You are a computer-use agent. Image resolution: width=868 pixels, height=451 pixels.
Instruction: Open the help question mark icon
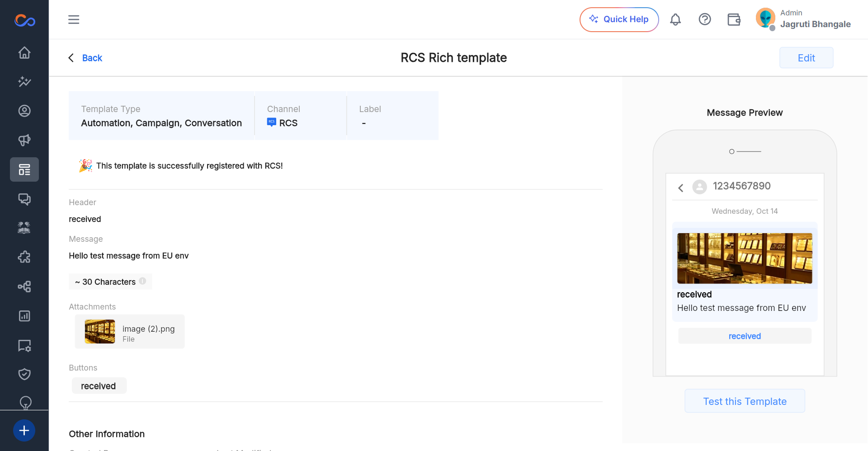705,19
